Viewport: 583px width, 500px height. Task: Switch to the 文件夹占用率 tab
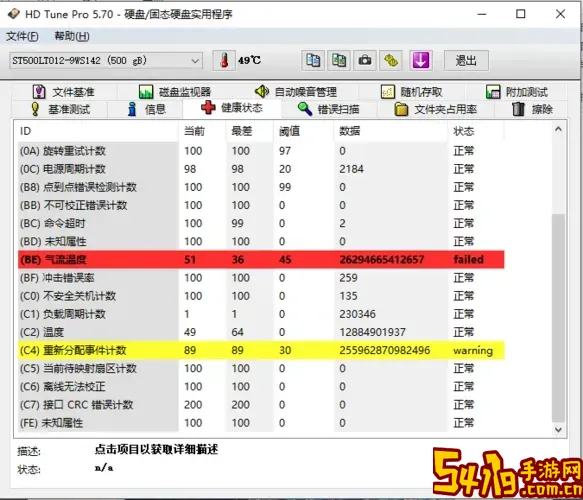pos(436,109)
